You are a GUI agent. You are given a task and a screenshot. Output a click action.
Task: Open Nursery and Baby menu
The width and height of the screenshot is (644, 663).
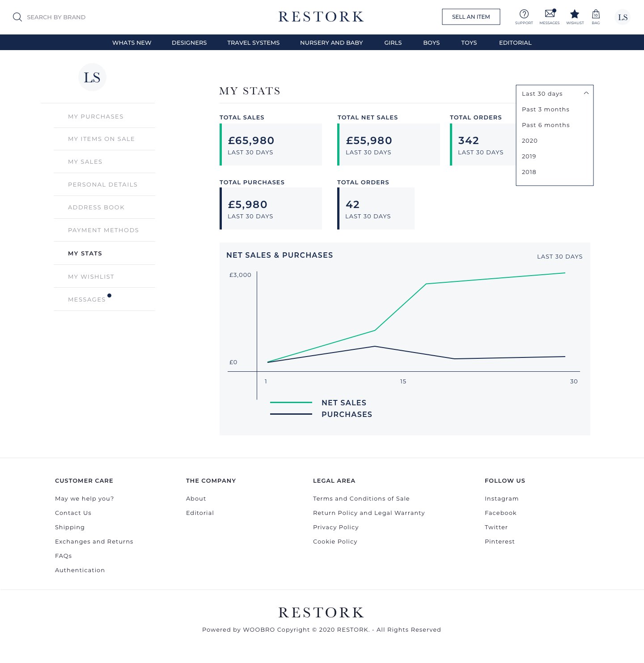tap(331, 42)
